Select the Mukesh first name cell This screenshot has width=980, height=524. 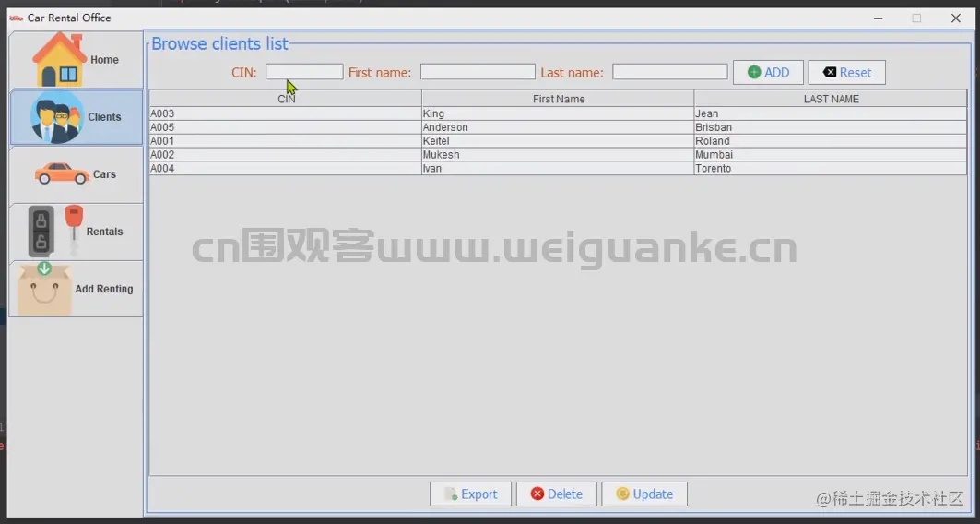click(x=558, y=155)
